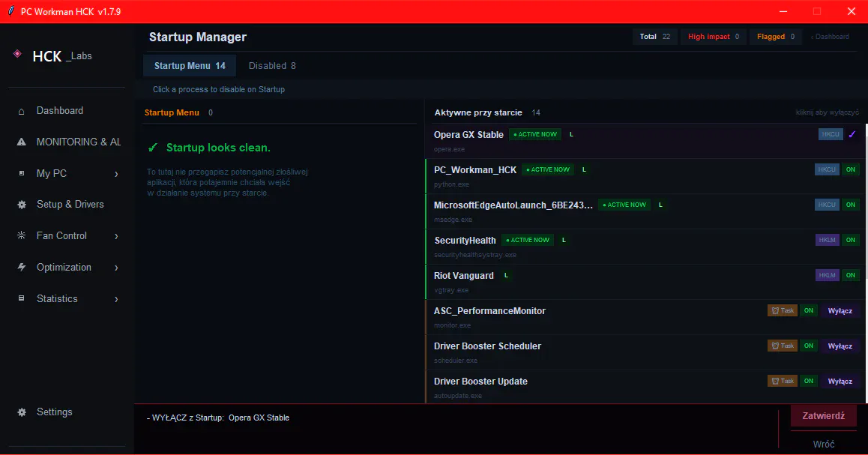Click Wyłącz button for Driver Booster Scheduler
Screen dimensions: 868x455
[840, 346]
